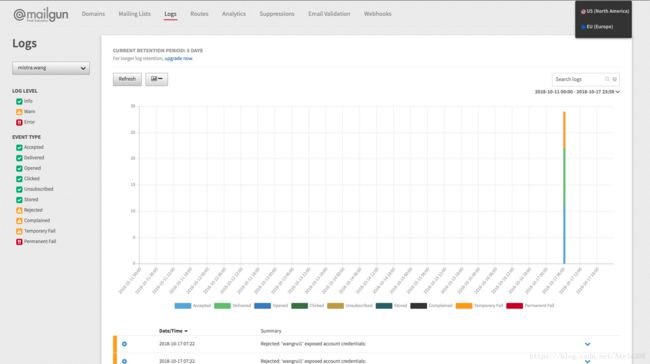Click the Mailgun logo
This screenshot has height=364, width=650.
[41, 15]
